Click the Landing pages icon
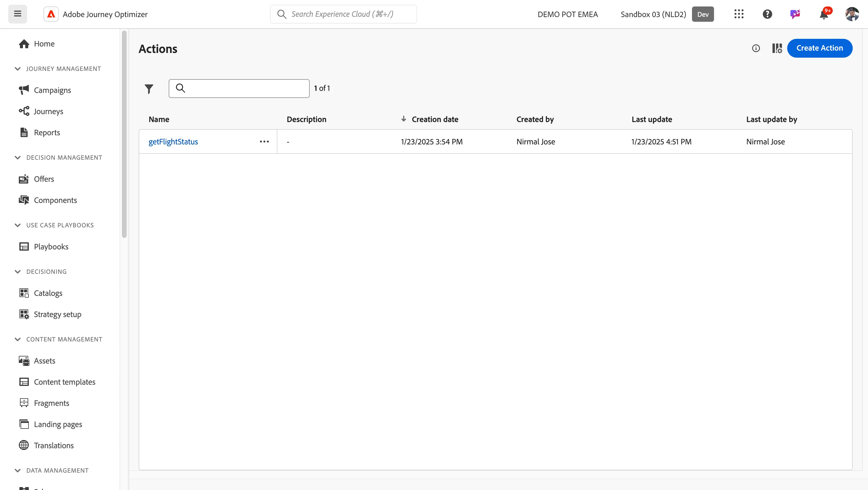 [x=24, y=424]
